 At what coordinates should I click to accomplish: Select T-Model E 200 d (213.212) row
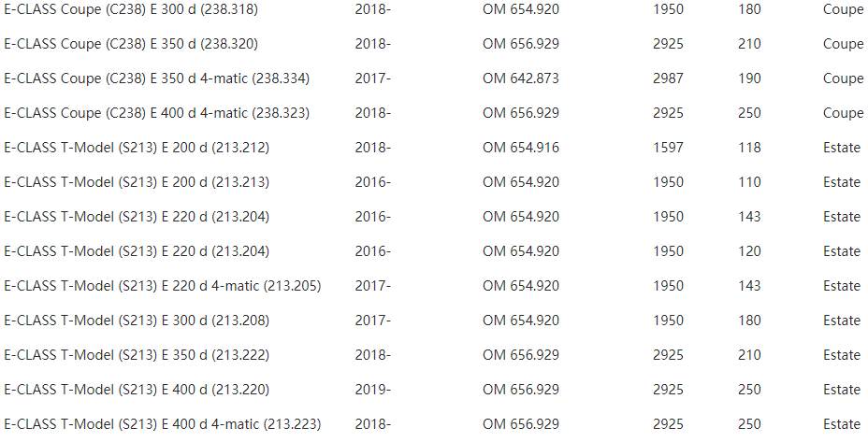[x=434, y=148]
